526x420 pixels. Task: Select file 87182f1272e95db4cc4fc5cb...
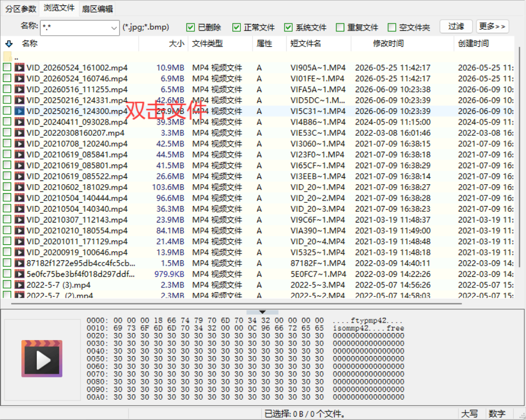click(x=81, y=263)
